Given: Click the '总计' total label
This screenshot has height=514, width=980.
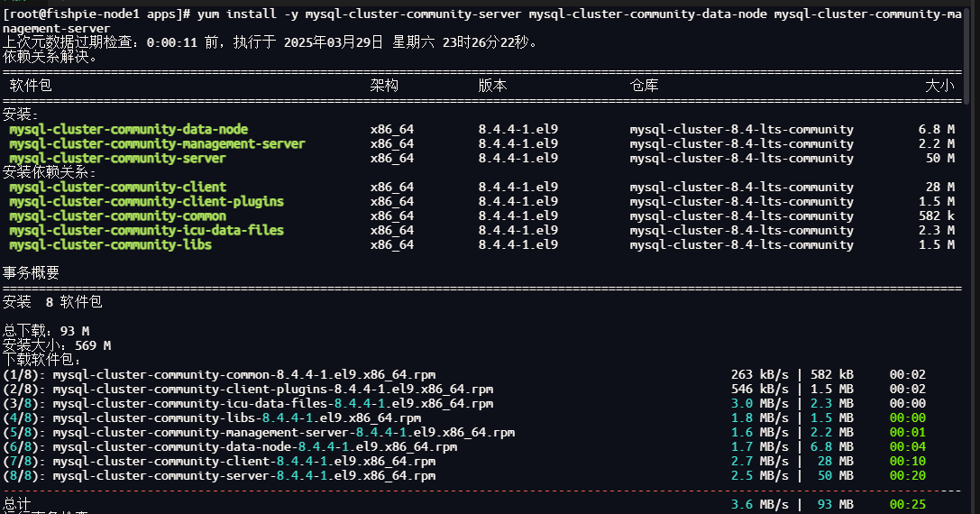Looking at the screenshot, I should pyautogui.click(x=17, y=504).
